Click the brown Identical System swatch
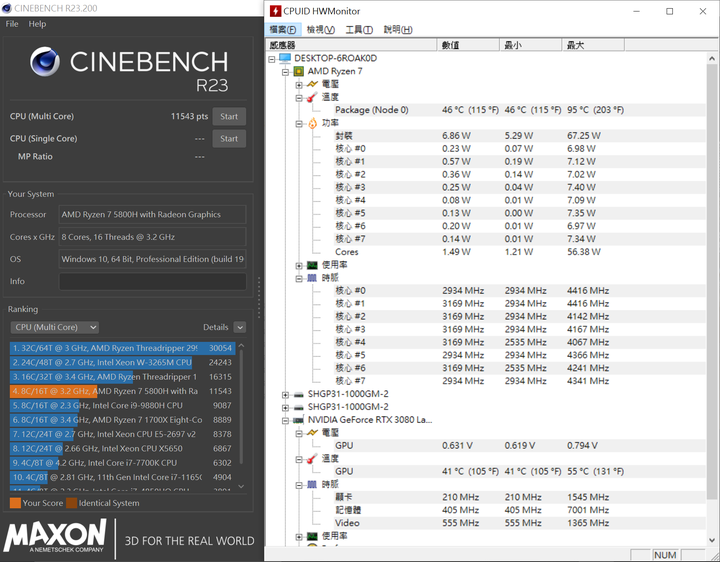This screenshot has width=720, height=562. 71,503
